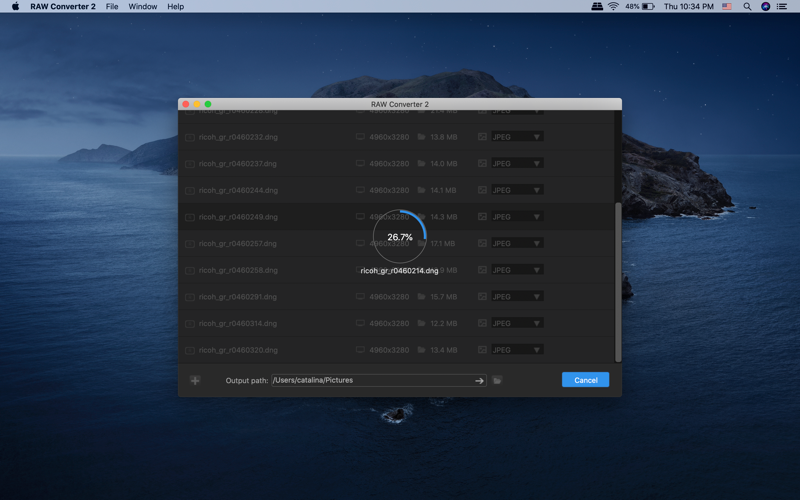Image resolution: width=800 pixels, height=500 pixels.
Task: Click the folder size icon for ricoh_gr_r0460291.dng
Action: [421, 296]
